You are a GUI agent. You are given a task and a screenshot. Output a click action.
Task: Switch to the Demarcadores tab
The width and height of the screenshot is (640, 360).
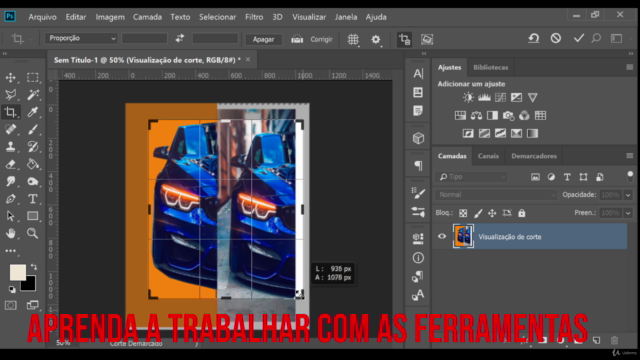(534, 156)
